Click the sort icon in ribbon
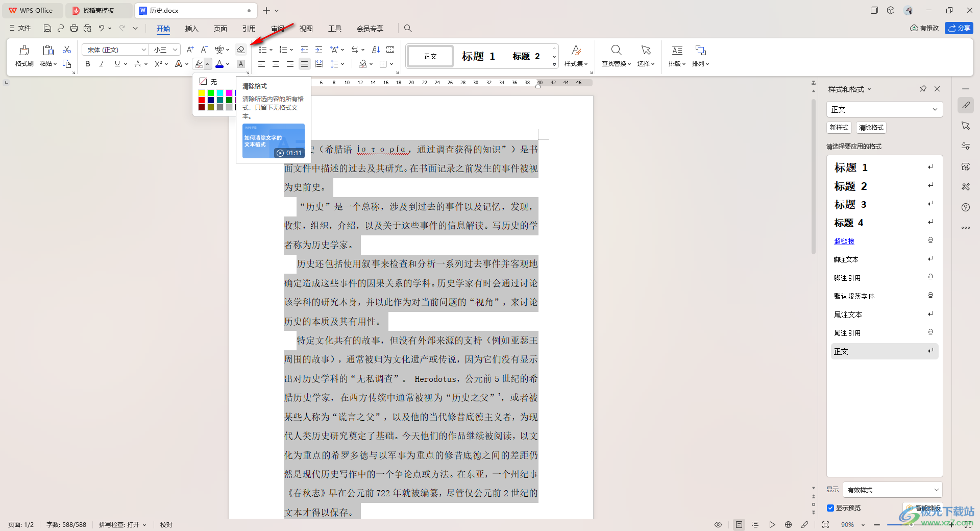The width and height of the screenshot is (980, 531). 376,50
